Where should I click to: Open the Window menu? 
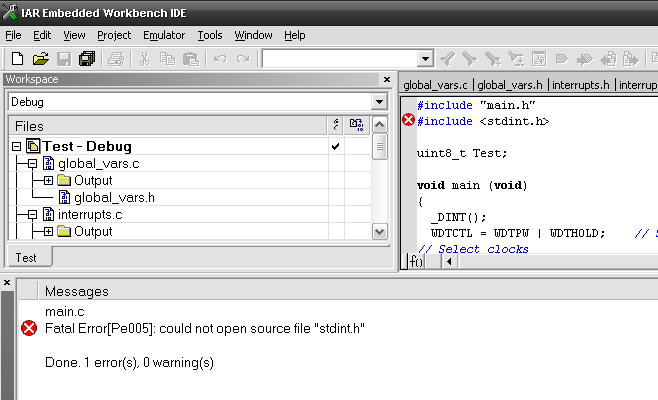point(253,35)
